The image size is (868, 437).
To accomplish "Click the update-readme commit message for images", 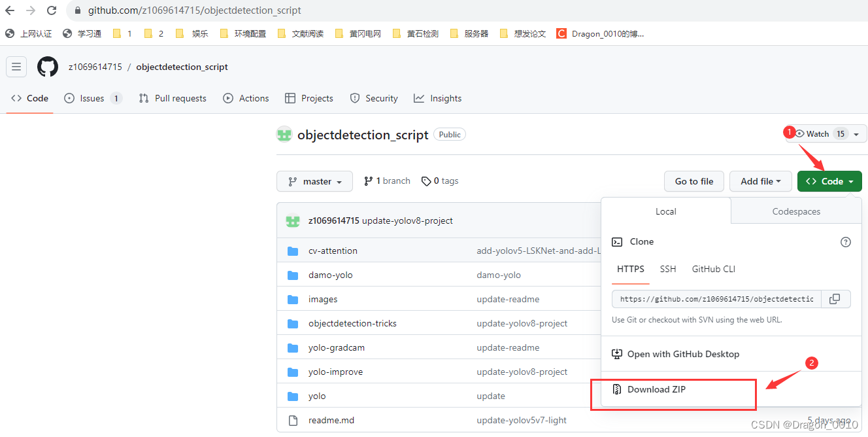I will (x=508, y=299).
